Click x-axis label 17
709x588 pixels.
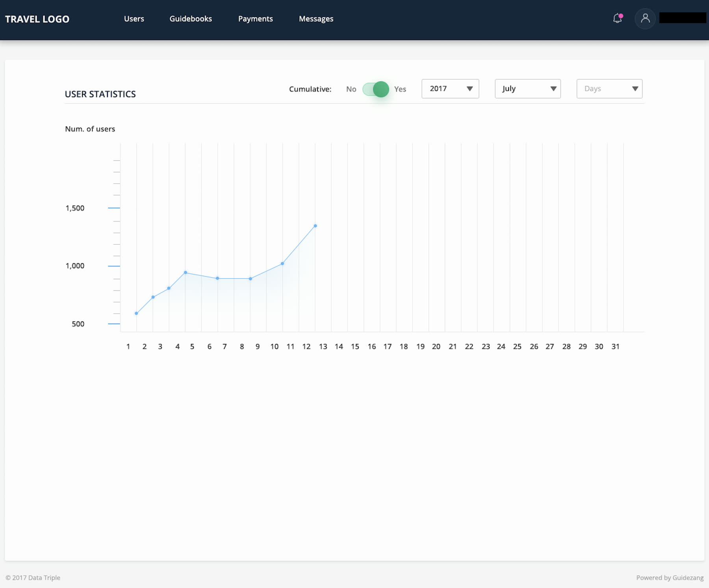[x=388, y=346]
